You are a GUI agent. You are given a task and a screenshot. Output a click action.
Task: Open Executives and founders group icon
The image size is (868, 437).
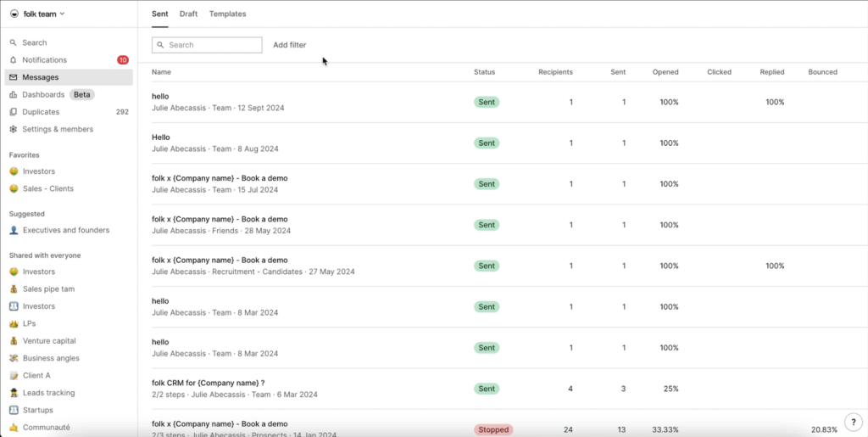click(14, 230)
